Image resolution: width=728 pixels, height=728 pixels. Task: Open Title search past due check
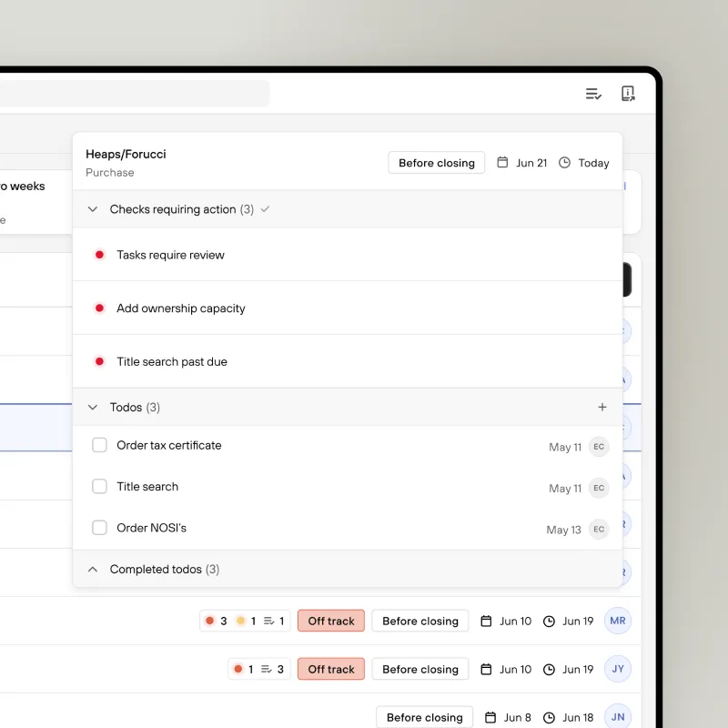(348, 361)
